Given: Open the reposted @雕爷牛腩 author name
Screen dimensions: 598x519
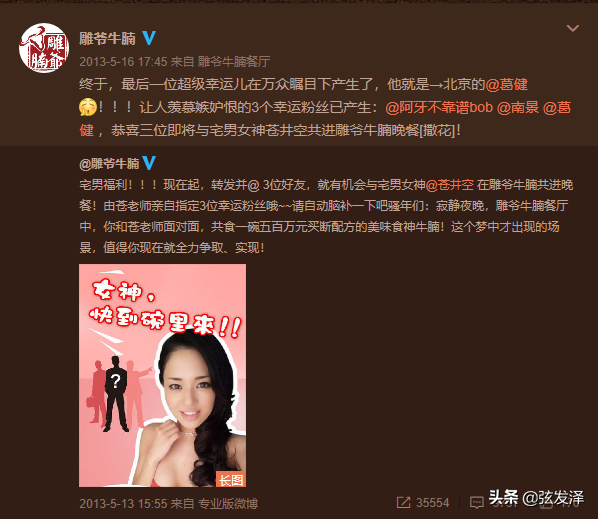Looking at the screenshot, I should point(109,164).
